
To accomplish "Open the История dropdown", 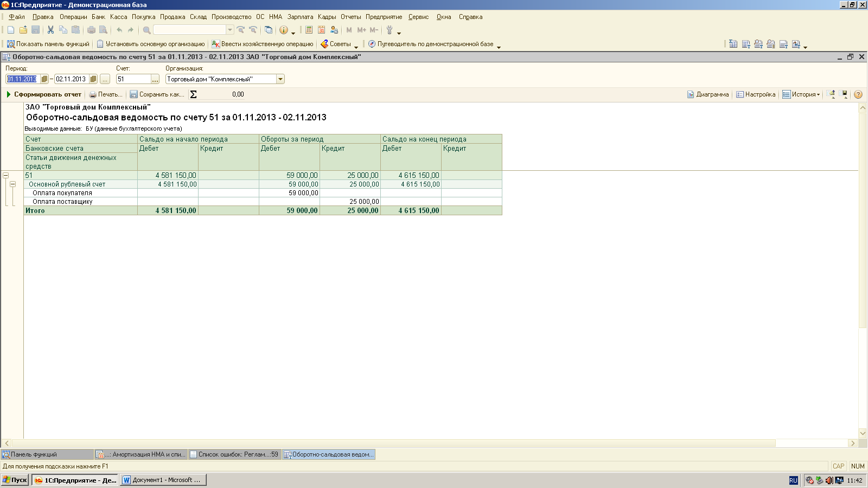I will pyautogui.click(x=801, y=94).
